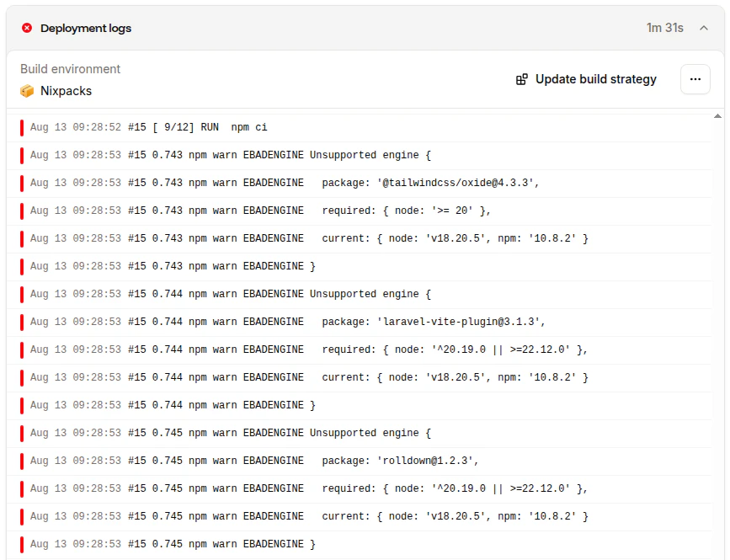Image resolution: width=730 pixels, height=560 pixels.
Task: Click the logs scrollbar up arrow
Action: [718, 116]
